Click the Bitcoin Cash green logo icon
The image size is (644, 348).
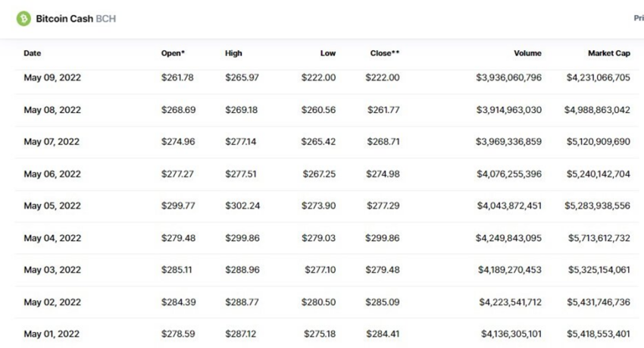(23, 18)
